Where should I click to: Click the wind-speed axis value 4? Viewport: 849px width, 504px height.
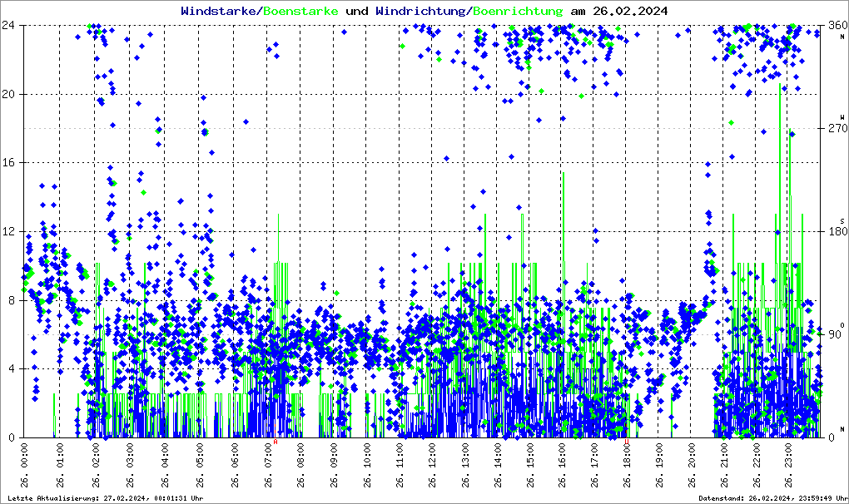coord(12,368)
